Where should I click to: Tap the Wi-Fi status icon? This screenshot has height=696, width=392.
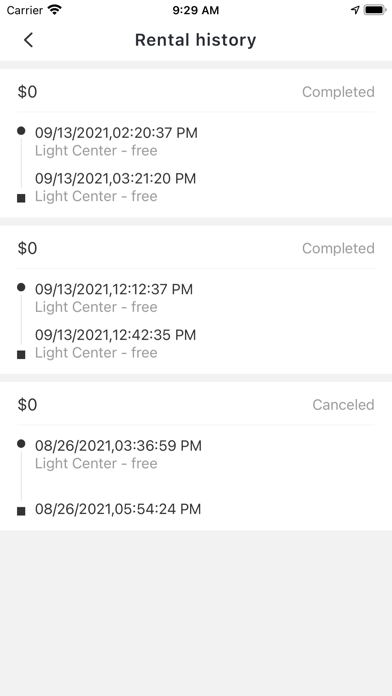55,10
